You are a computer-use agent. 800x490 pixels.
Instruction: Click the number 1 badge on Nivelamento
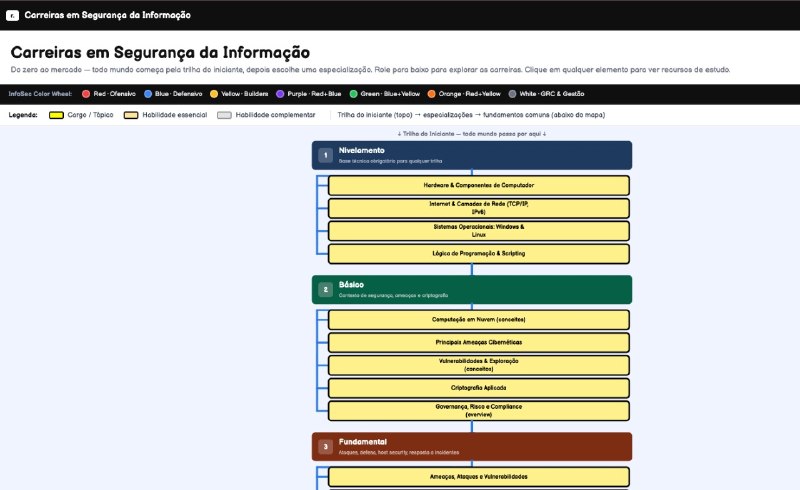[326, 155]
